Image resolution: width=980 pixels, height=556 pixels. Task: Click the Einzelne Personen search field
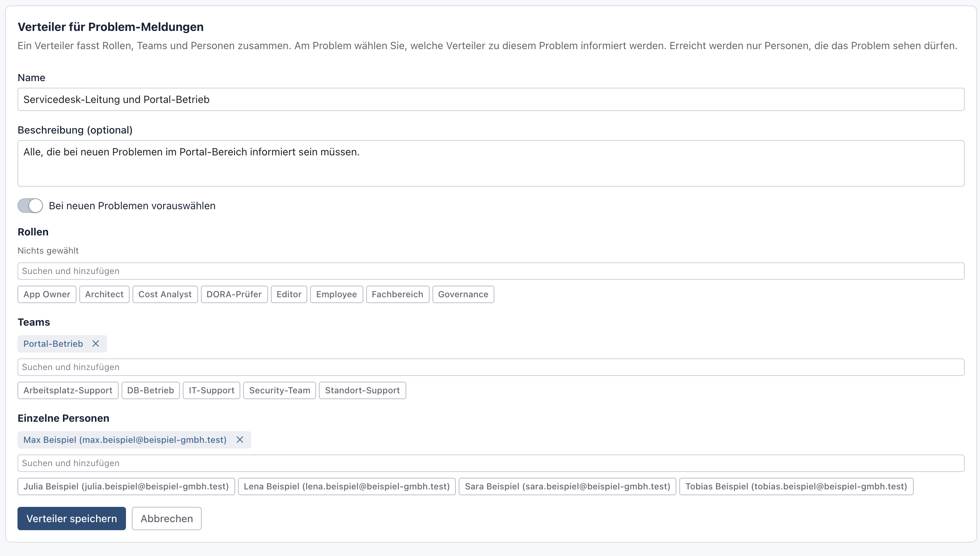(x=491, y=463)
